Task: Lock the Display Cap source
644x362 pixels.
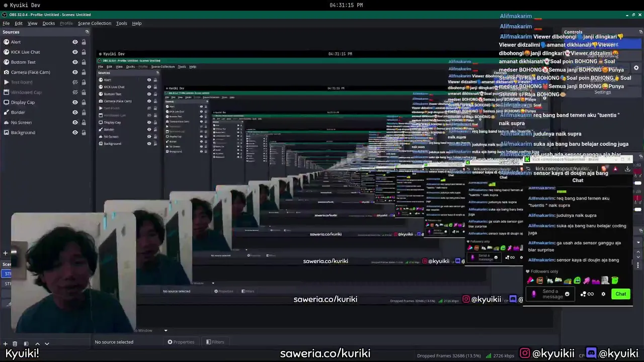Action: [x=84, y=102]
